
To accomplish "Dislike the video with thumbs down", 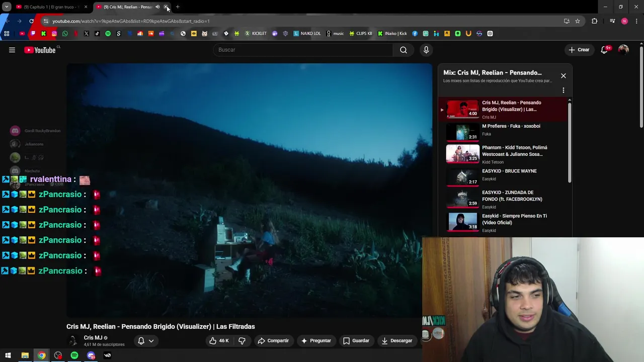I will pos(242,341).
